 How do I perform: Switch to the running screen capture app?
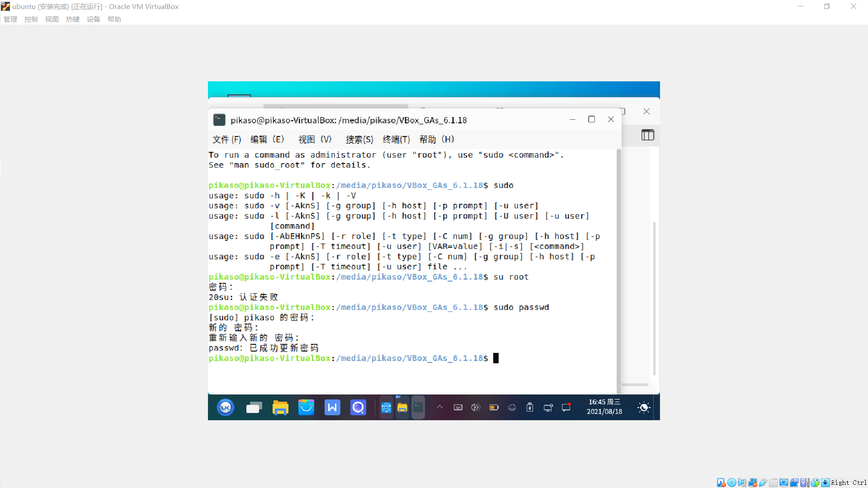point(386,408)
